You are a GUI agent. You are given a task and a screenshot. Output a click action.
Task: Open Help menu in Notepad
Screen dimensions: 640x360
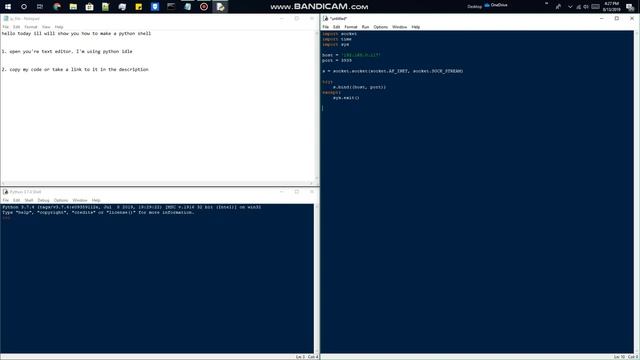coord(59,27)
